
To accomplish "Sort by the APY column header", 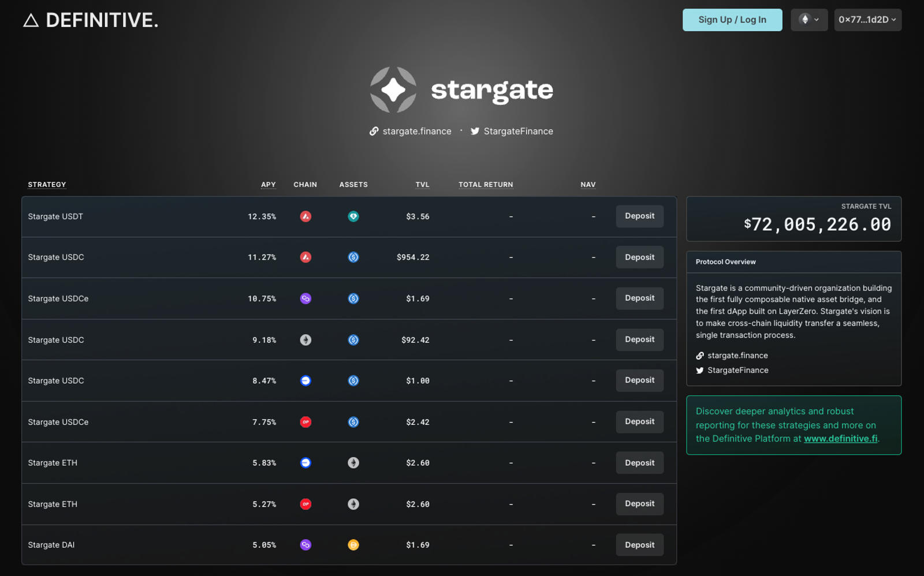I will point(269,185).
